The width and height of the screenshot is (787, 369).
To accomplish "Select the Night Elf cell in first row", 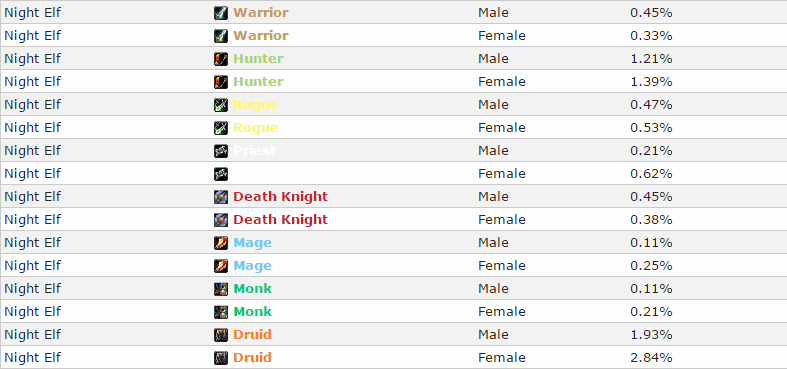I will click(x=32, y=13).
